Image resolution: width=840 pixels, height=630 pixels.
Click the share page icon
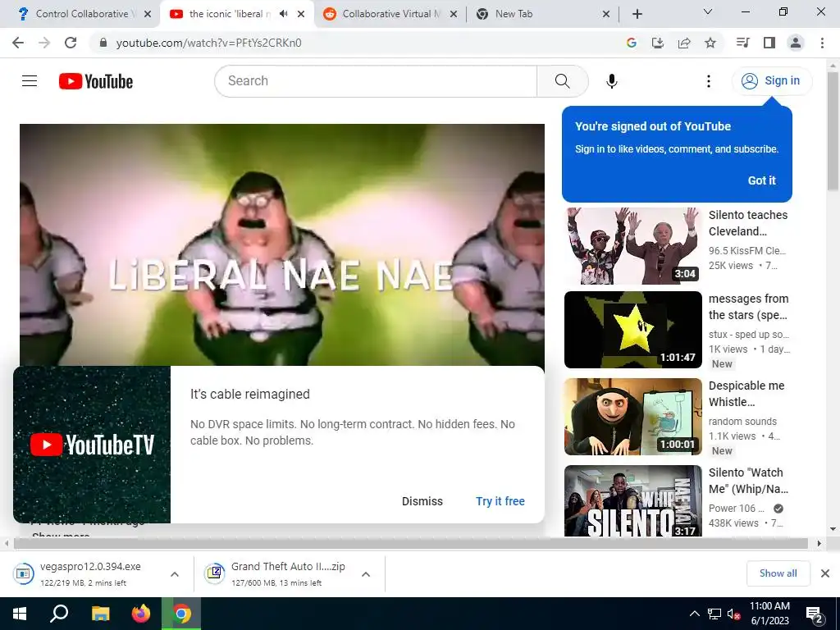684,43
